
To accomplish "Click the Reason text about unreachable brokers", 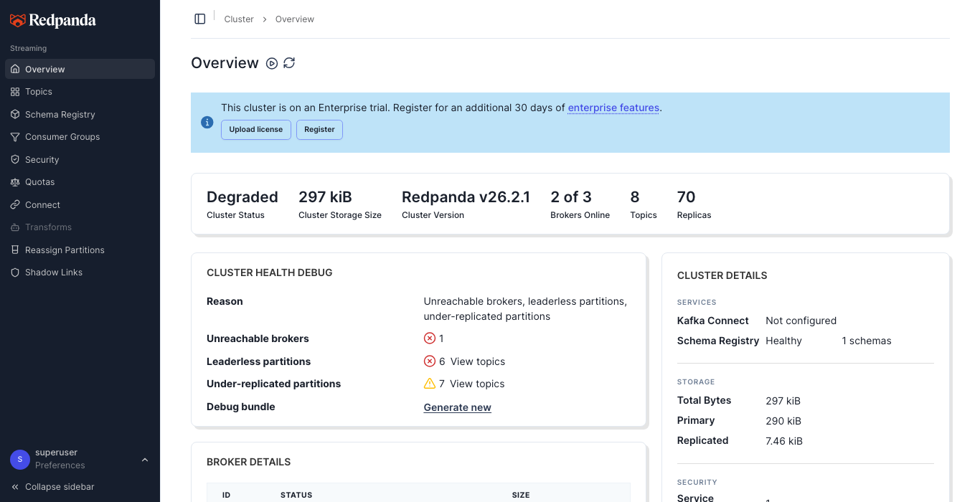I will tap(525, 309).
